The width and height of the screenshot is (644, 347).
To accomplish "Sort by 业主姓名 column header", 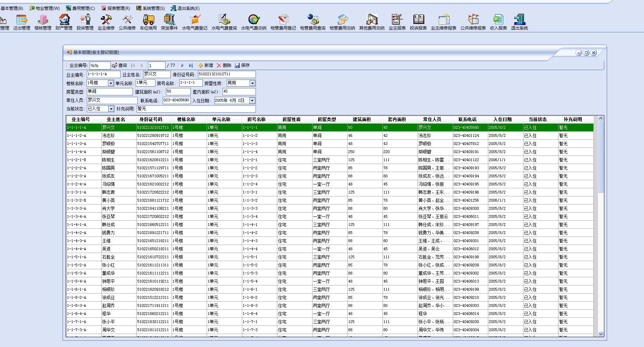I will pyautogui.click(x=116, y=120).
